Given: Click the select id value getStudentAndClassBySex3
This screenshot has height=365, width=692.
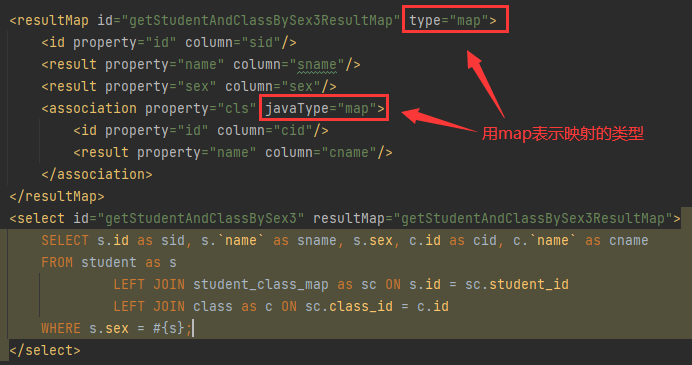Looking at the screenshot, I should 201,218.
